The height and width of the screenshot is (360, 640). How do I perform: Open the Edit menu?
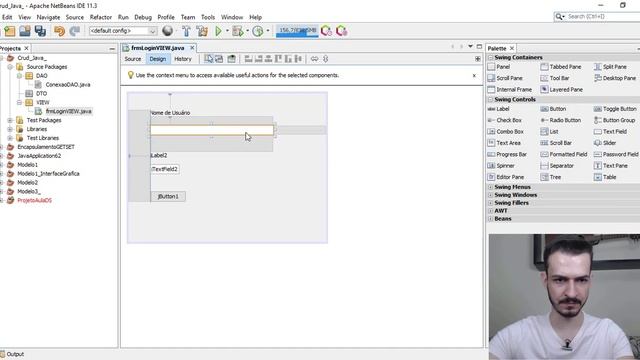[x=7, y=17]
